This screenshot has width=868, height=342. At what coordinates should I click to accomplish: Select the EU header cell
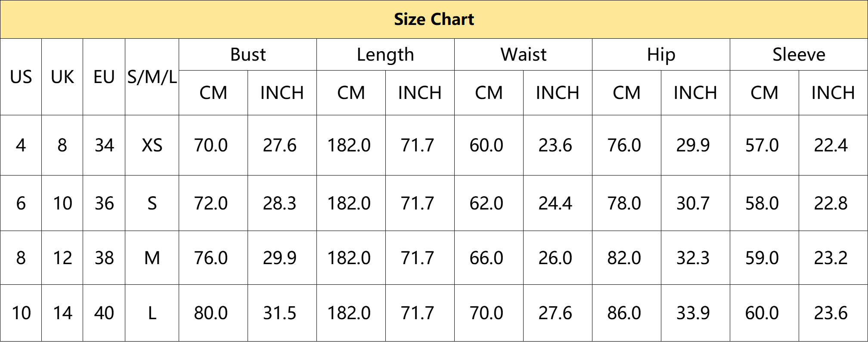104,77
